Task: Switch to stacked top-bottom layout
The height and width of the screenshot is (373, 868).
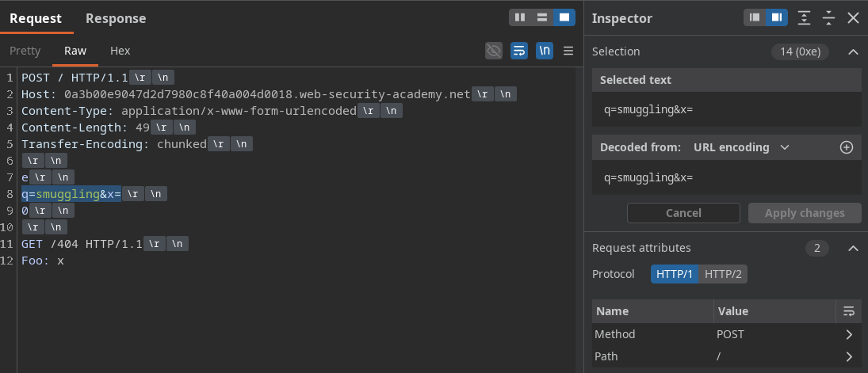Action: click(x=542, y=17)
